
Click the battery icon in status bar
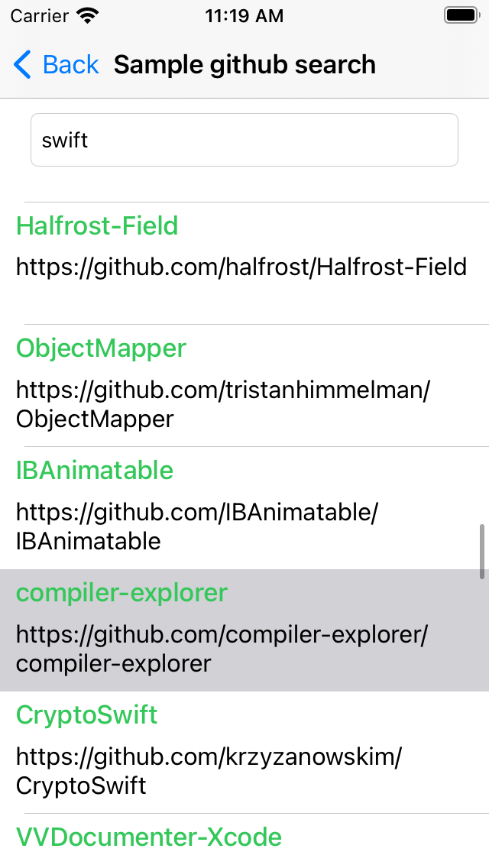(461, 15)
